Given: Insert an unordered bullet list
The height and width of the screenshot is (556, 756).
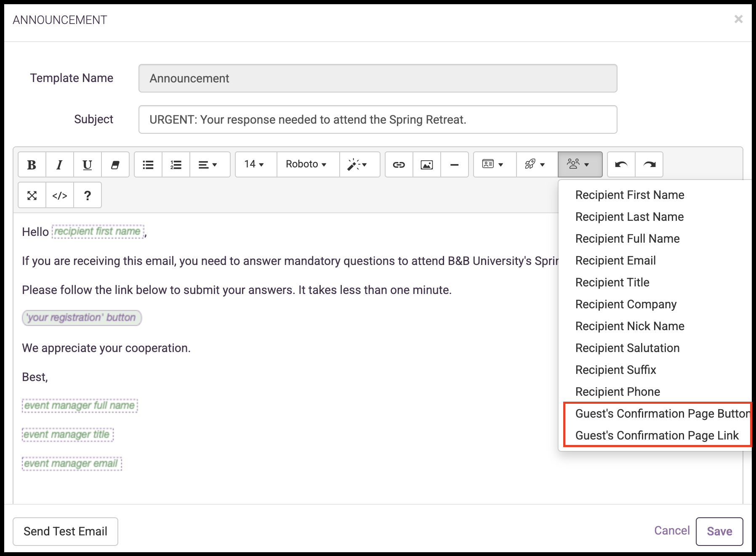Looking at the screenshot, I should point(148,164).
